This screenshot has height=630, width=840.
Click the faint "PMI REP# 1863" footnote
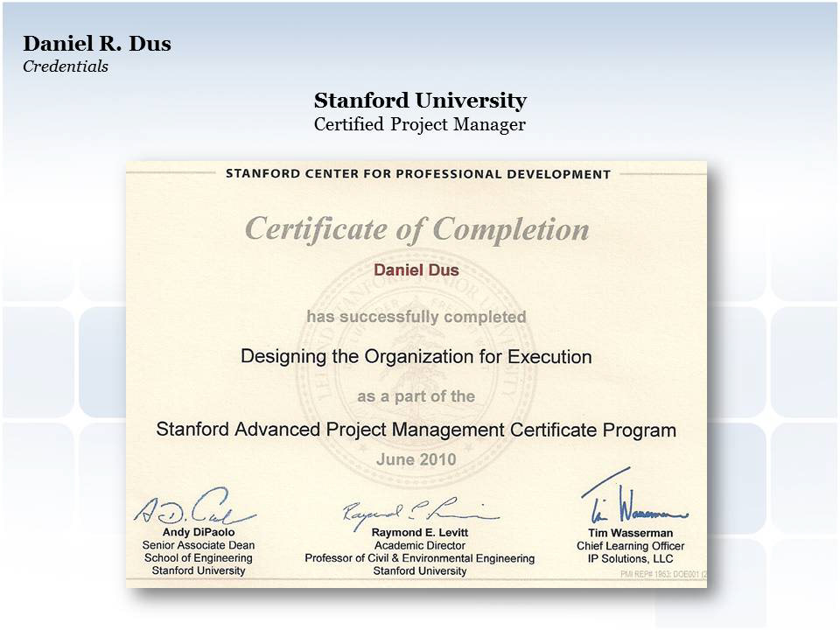pyautogui.click(x=663, y=574)
